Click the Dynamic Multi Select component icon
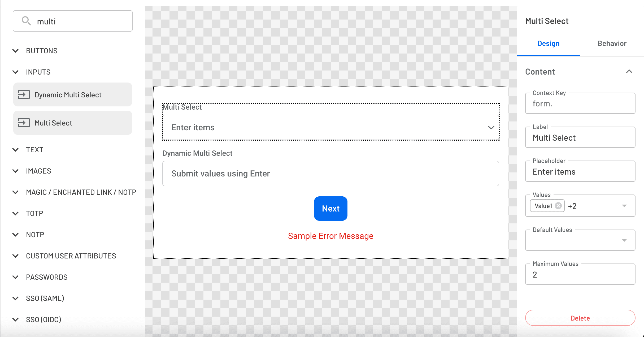The height and width of the screenshot is (337, 644). coord(24,94)
